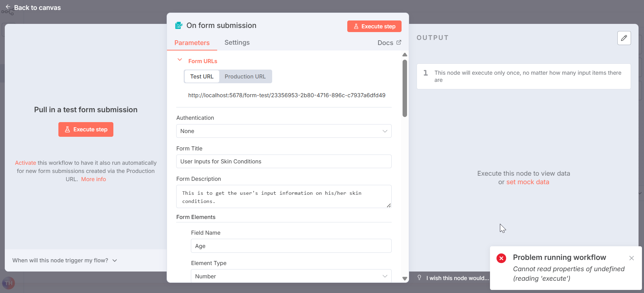Click the back arrow to canvas
644x293 pixels.
8,7
